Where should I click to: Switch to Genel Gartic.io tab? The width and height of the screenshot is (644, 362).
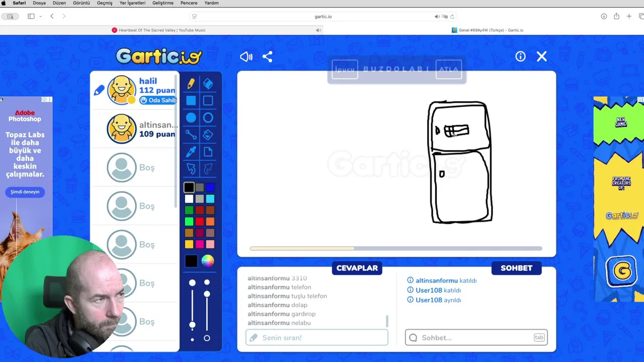(487, 30)
